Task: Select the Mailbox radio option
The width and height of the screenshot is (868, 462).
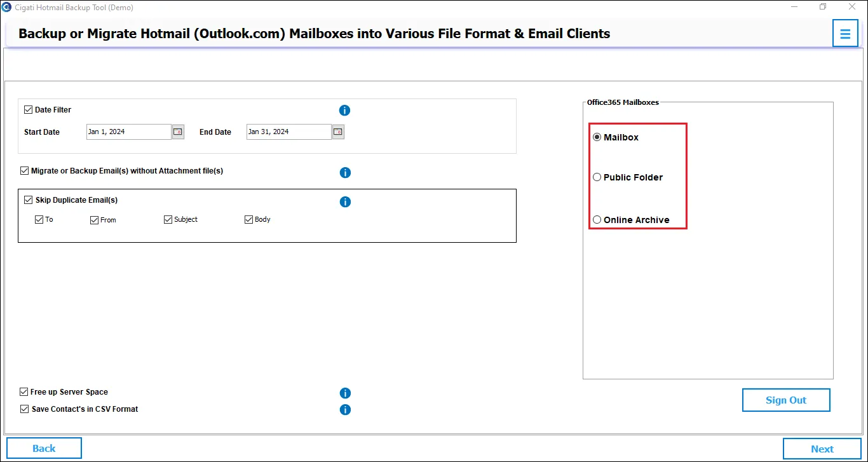Action: pos(597,137)
